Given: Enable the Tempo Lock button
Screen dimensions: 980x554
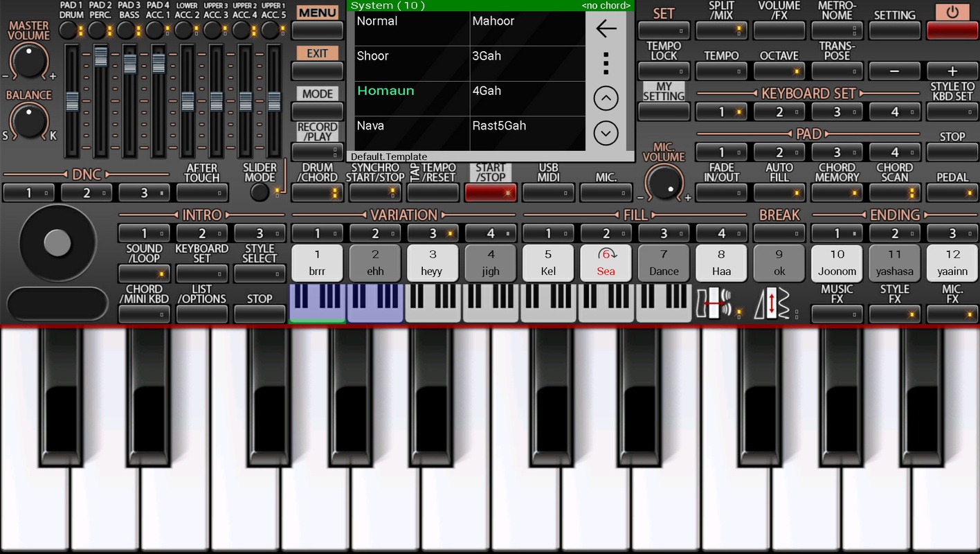Looking at the screenshot, I should tap(664, 71).
